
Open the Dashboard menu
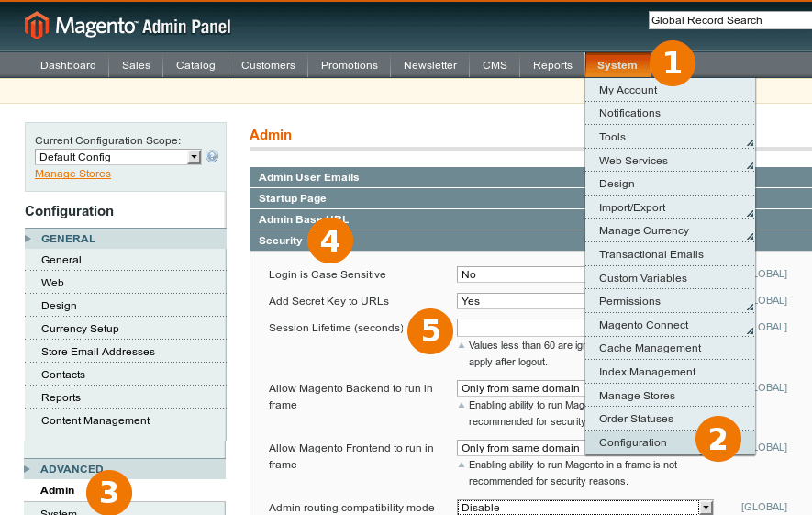(69, 65)
